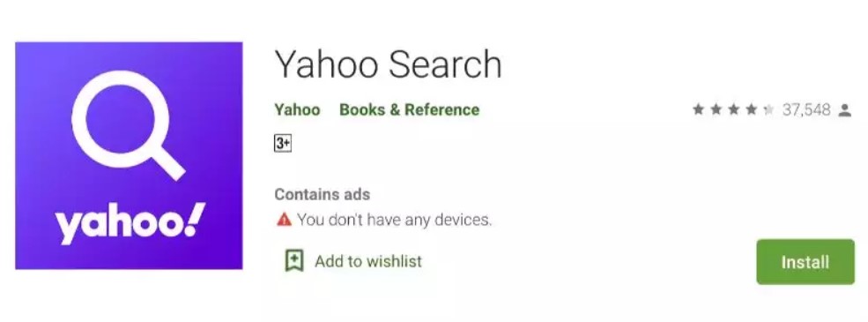The width and height of the screenshot is (868, 322).
Task: Click the red warning triangle icon
Action: [x=284, y=220]
